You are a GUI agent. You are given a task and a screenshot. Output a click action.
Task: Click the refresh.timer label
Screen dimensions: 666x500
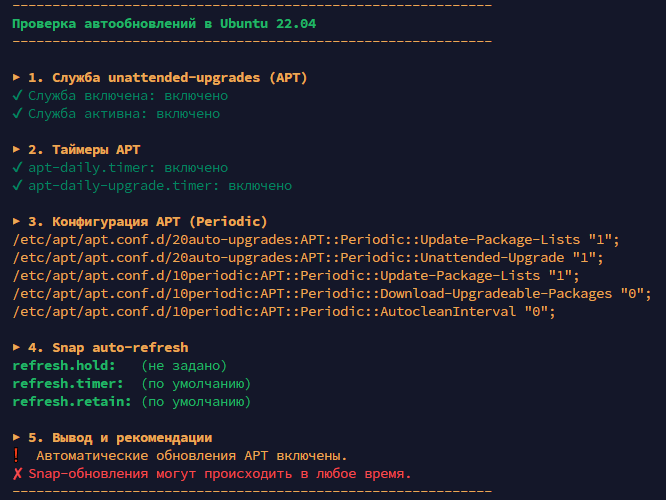(68, 384)
